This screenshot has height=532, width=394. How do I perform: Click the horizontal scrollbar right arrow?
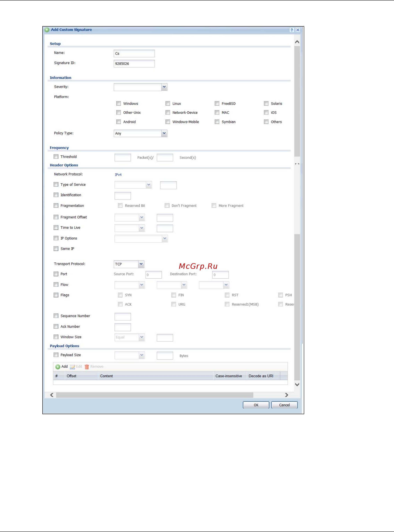point(286,395)
